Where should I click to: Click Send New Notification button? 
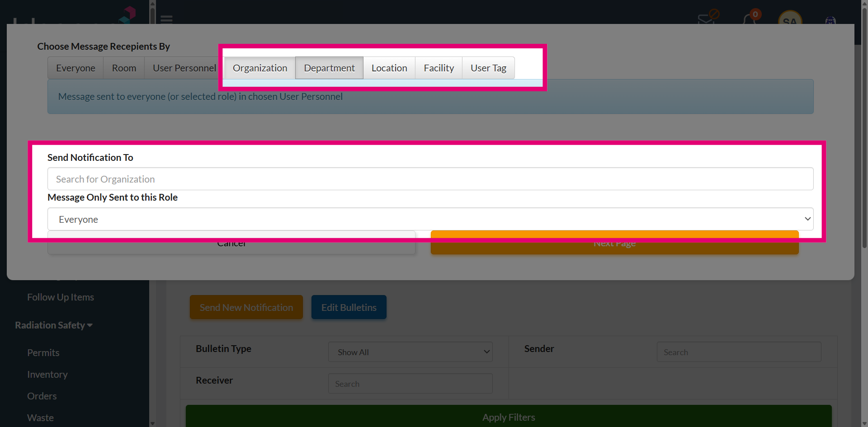[246, 307]
